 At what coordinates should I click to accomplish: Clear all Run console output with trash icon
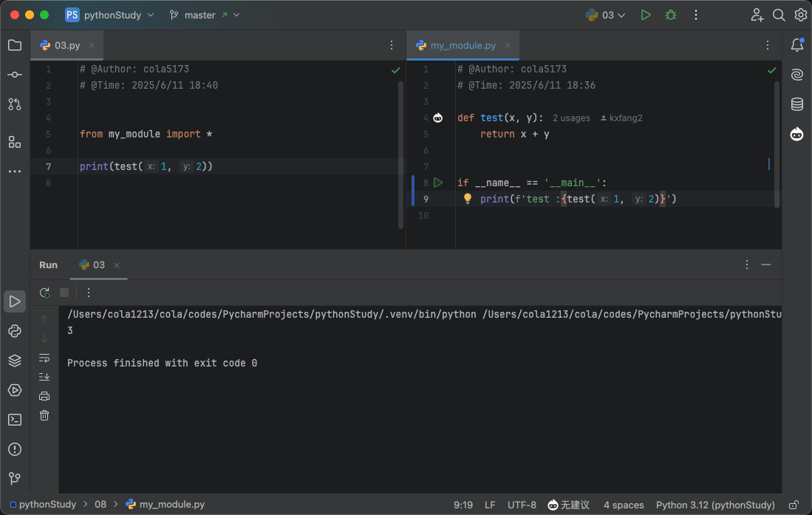coord(44,415)
